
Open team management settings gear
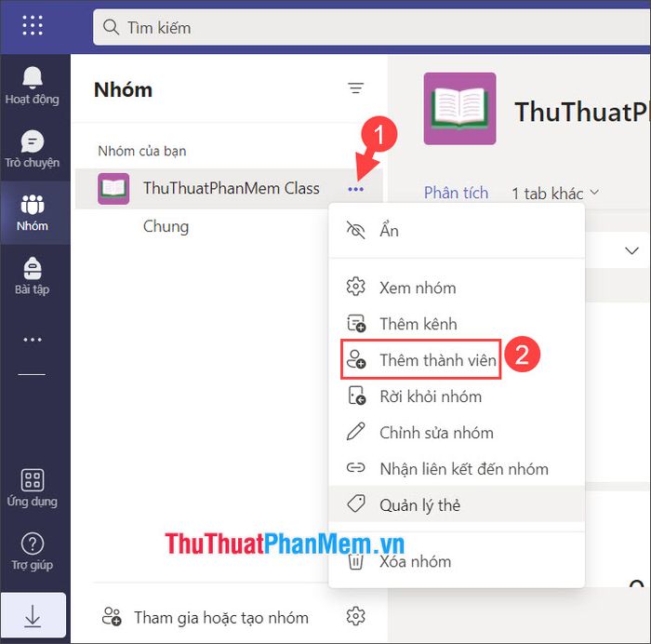tap(356, 616)
